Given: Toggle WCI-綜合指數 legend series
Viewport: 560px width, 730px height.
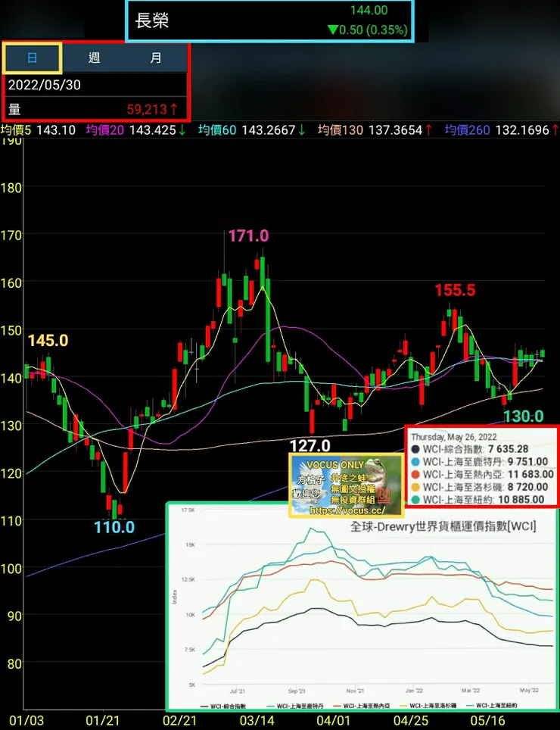Looking at the screenshot, I should point(224,706).
